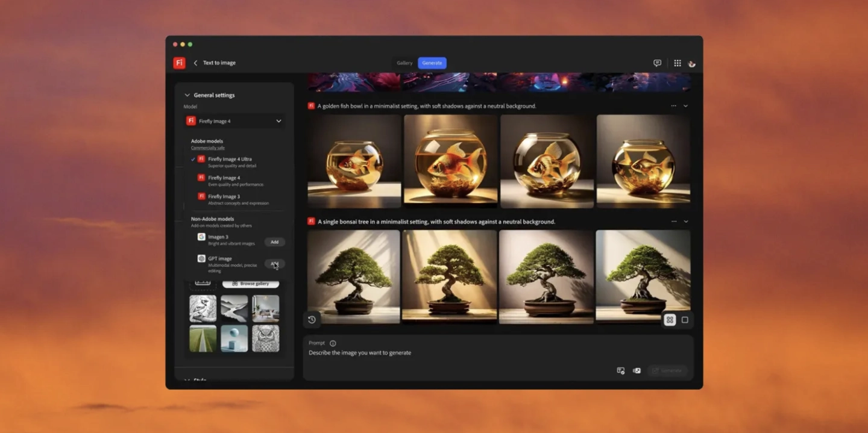Open more options for the bonsai tree prompt
Viewport: 868px width, 433px height.
[x=674, y=222]
